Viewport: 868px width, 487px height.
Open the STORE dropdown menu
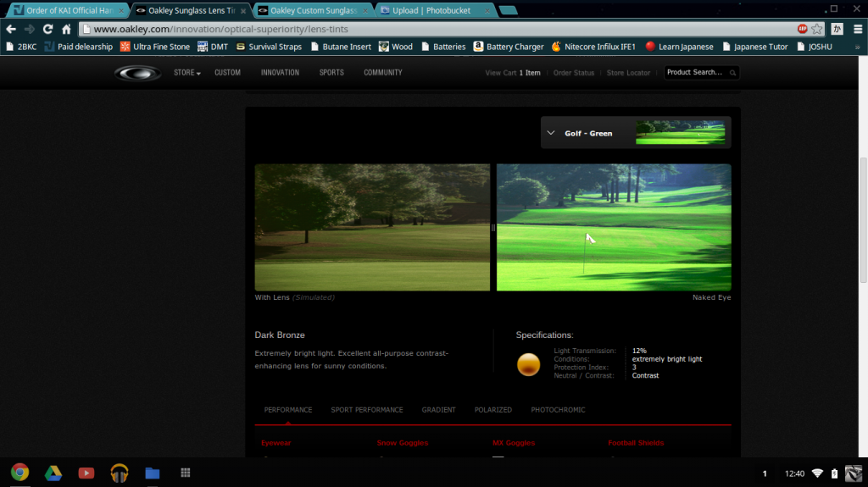[x=186, y=73]
